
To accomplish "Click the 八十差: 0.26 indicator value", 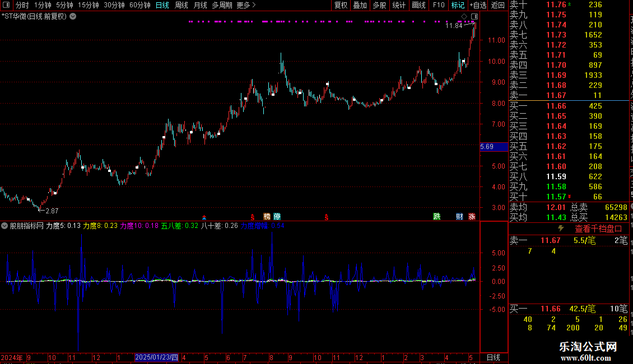I will (x=219, y=226).
